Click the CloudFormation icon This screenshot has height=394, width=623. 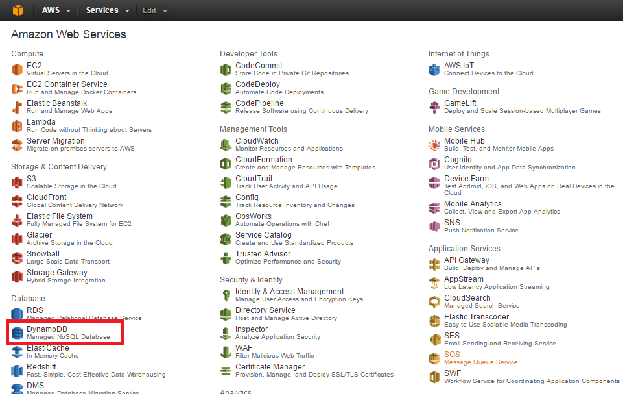tap(226, 163)
